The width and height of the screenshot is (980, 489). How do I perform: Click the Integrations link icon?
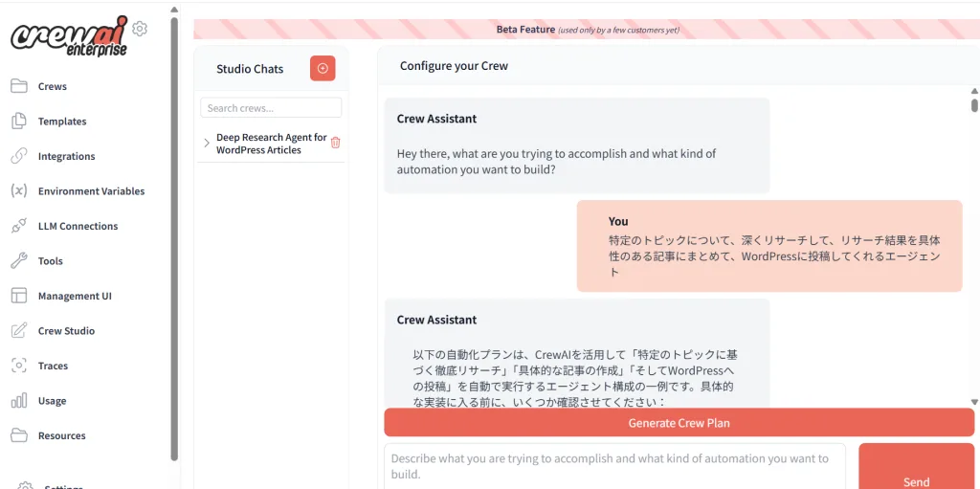pos(19,156)
